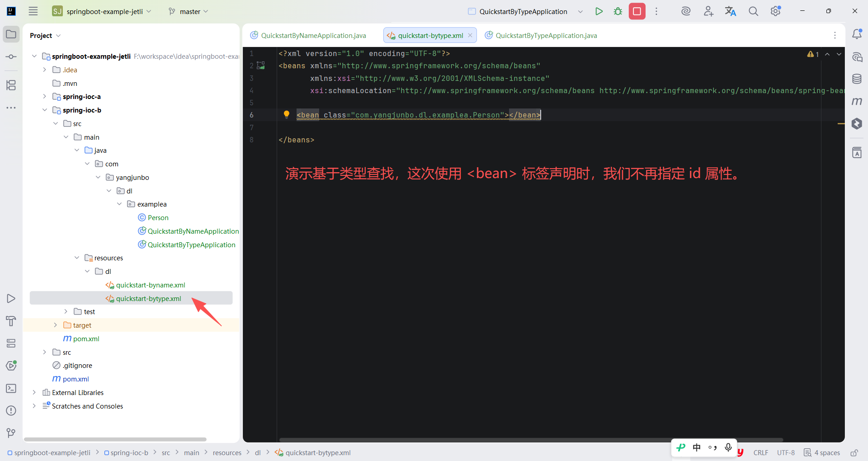Open the Code With Me add-user icon

pos(708,11)
